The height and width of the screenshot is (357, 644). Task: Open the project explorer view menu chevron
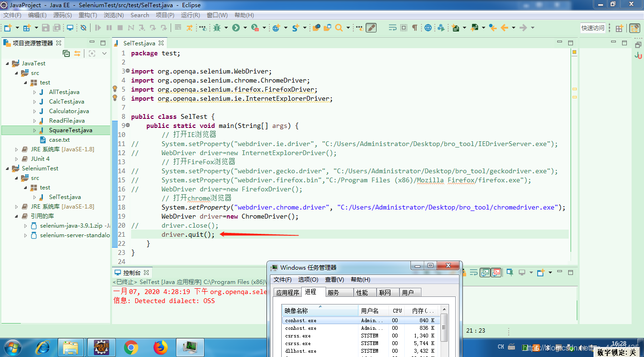[105, 53]
